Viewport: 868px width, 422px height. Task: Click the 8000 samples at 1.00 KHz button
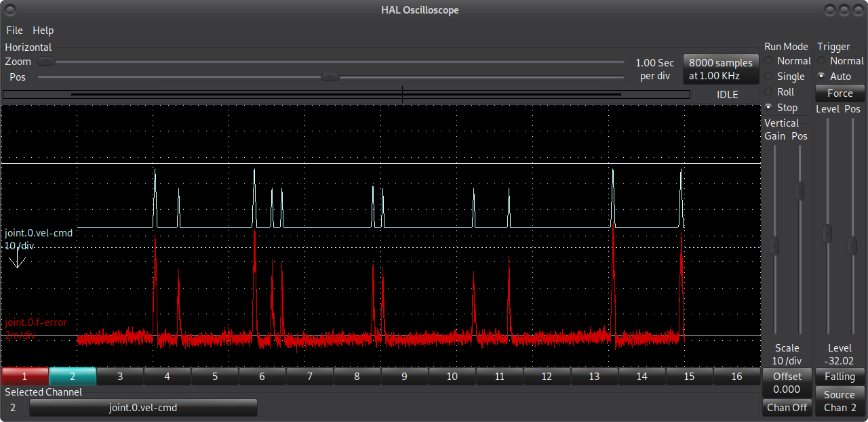click(x=720, y=69)
